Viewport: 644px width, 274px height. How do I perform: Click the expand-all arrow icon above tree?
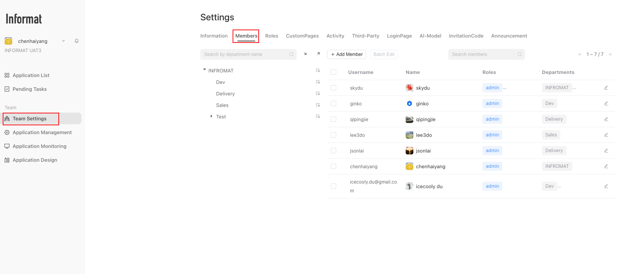318,54
